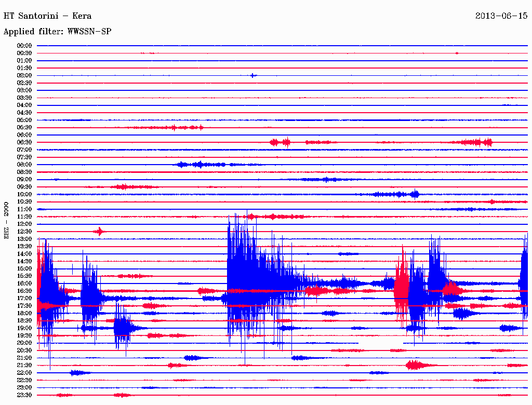
Task: Select the 10:00 time label
Action: click(24, 194)
